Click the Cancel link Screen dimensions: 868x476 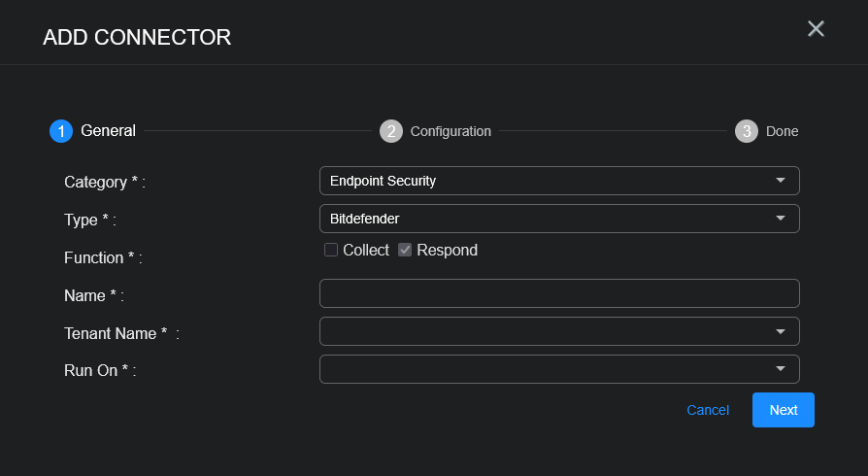point(708,410)
